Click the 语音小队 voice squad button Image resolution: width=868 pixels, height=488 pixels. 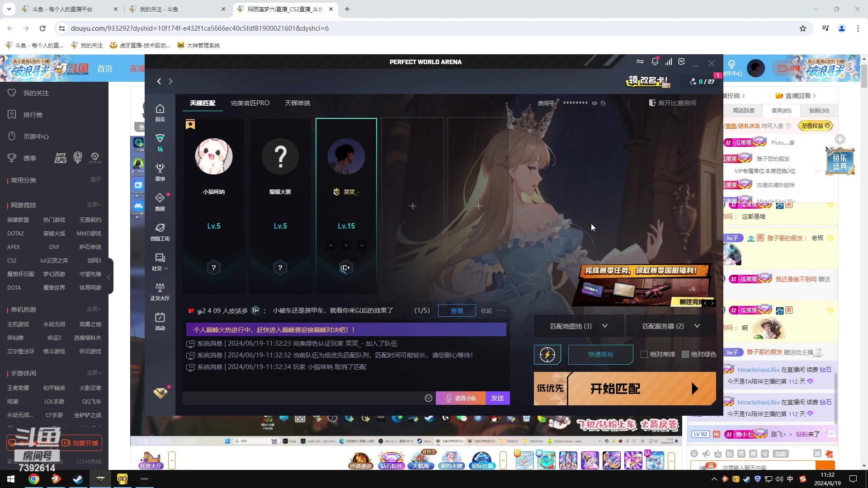point(461,398)
